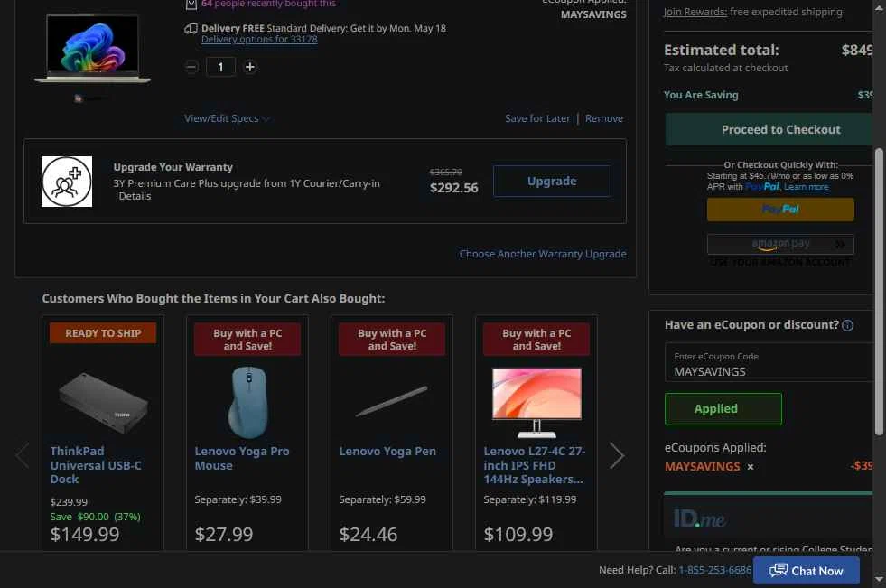Click the $24.46 pen price
The width and height of the screenshot is (886, 588).
click(368, 535)
